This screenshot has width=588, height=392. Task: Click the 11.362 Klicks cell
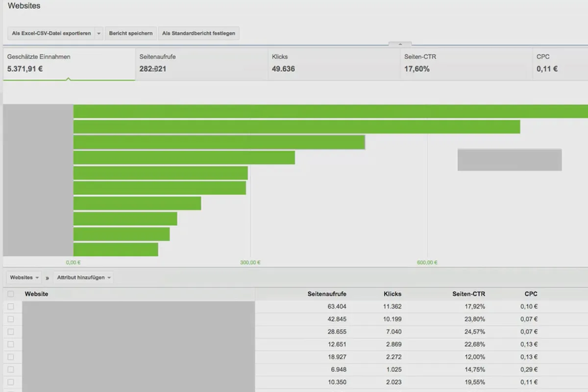(392, 307)
